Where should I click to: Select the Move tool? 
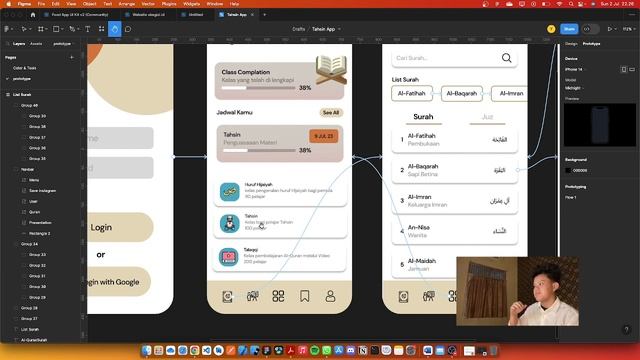pyautogui.click(x=24, y=29)
